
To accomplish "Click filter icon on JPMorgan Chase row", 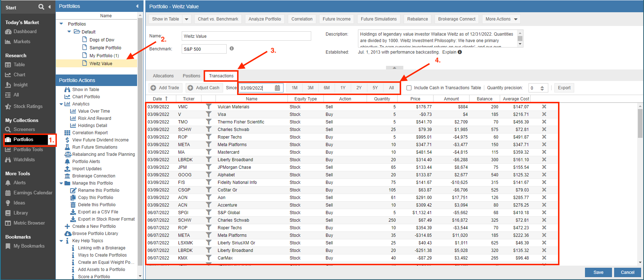I will coord(209,167).
